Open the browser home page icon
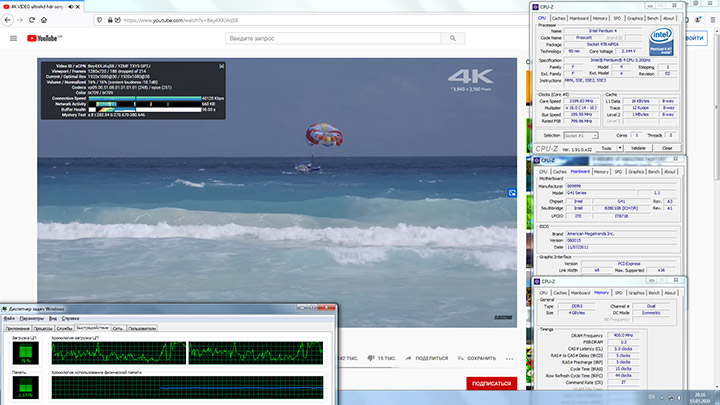Image resolution: width=720 pixels, height=405 pixels. (44, 20)
